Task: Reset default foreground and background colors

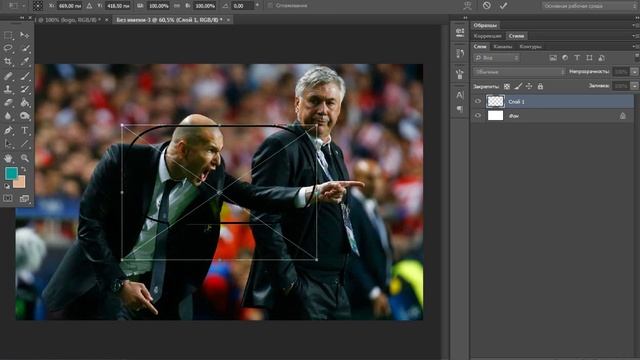Action: 7,186
